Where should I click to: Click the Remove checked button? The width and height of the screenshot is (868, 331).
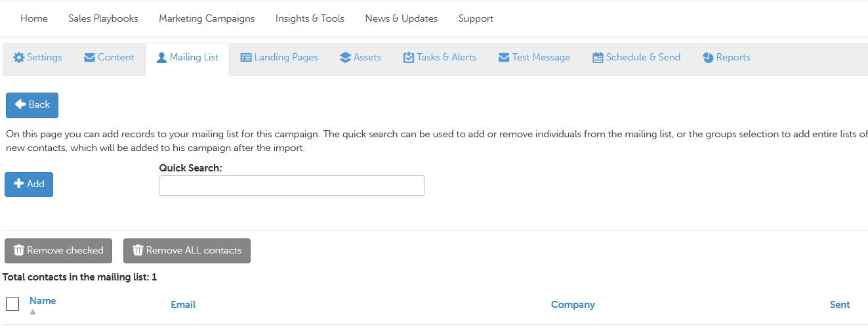(58, 250)
